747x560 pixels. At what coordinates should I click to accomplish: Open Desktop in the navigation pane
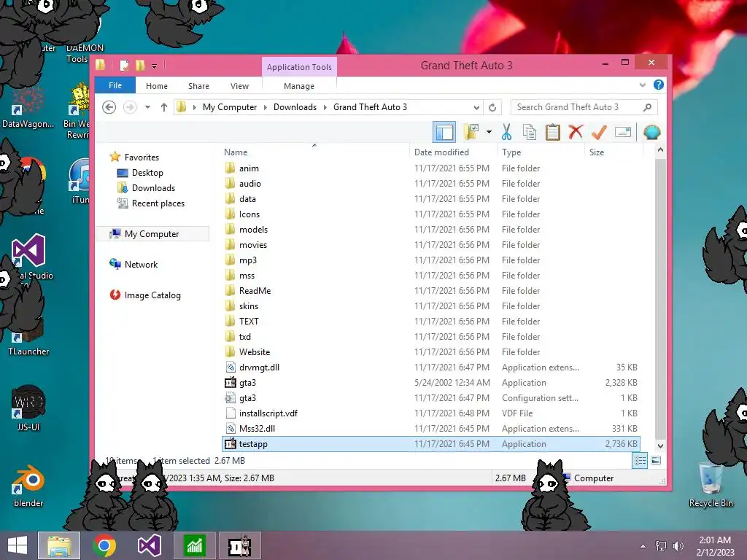click(147, 172)
